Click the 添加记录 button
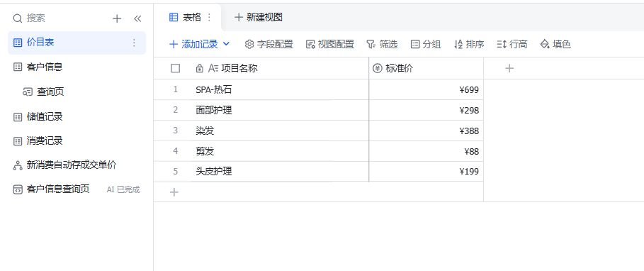Image resolution: width=644 pixels, height=271 pixels. 193,45
